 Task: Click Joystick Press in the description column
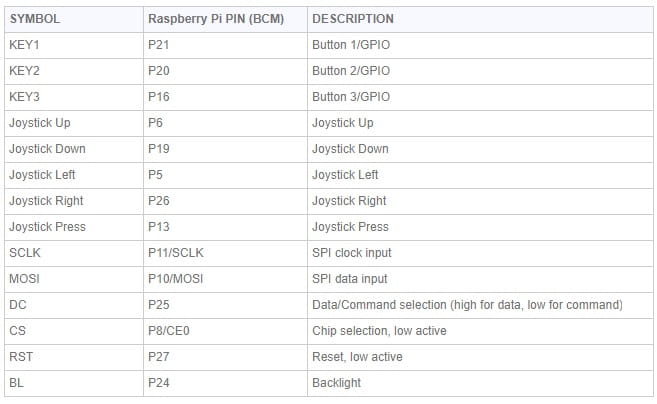pyautogui.click(x=351, y=227)
